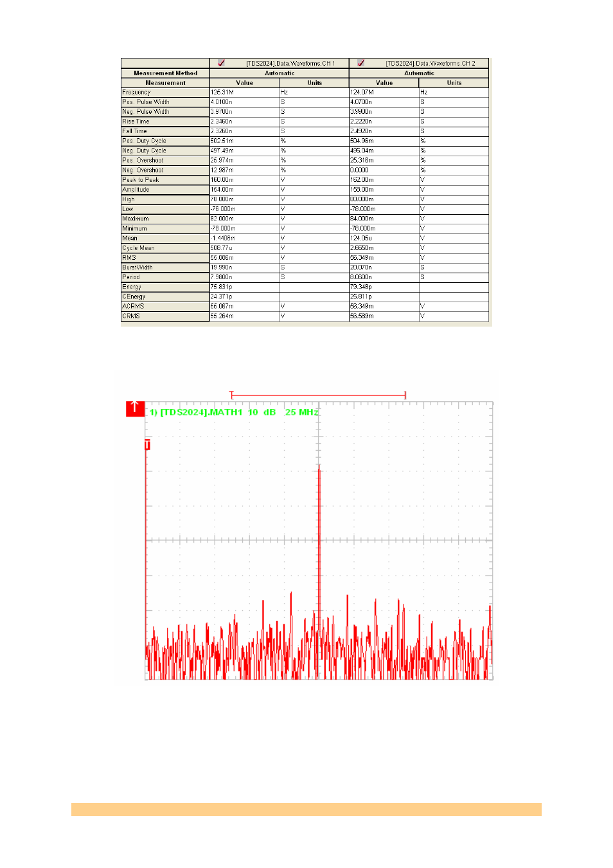Select the High row label
The width and height of the screenshot is (613, 868).
click(165, 199)
